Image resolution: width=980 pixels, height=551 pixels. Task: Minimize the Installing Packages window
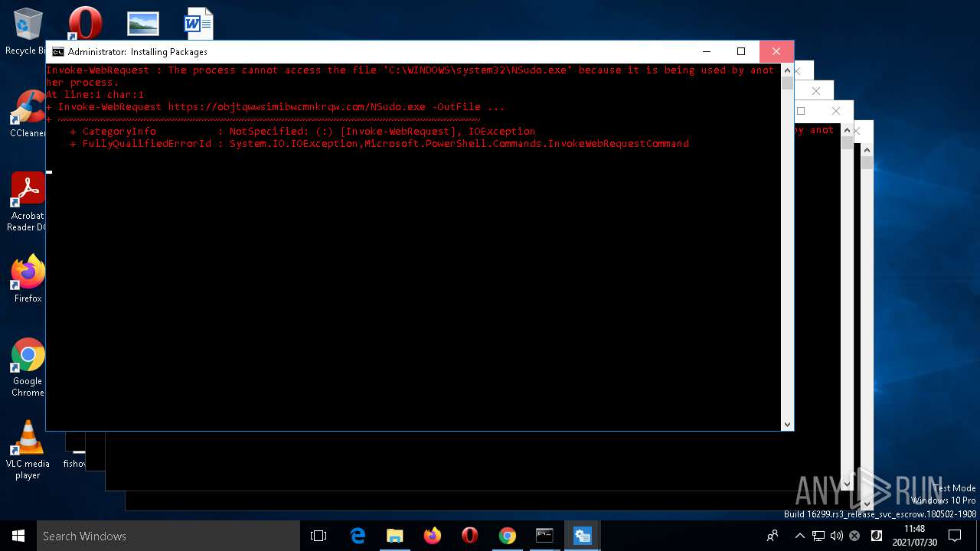[x=706, y=52]
